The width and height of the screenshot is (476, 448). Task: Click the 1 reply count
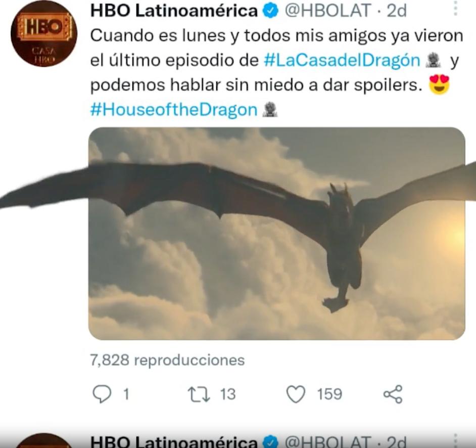pyautogui.click(x=126, y=394)
